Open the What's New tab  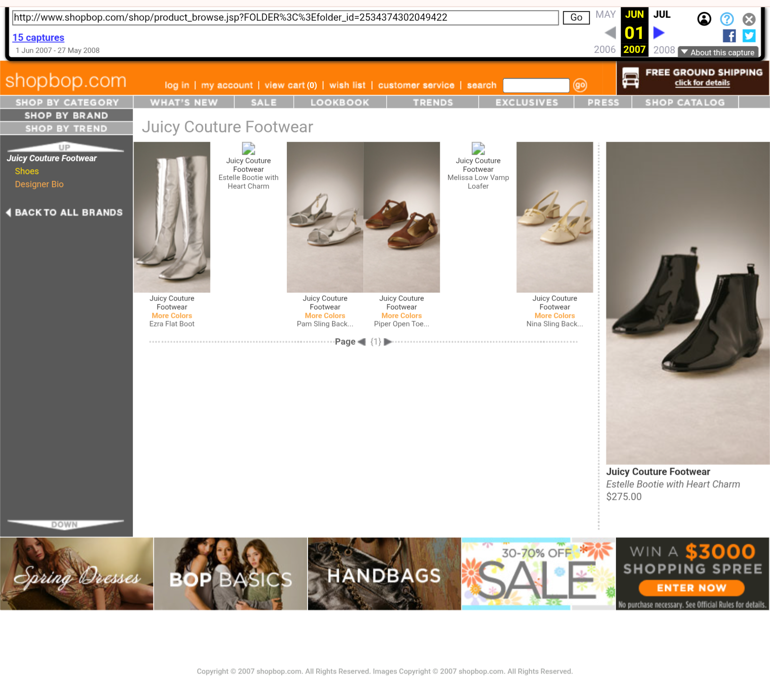click(x=184, y=102)
